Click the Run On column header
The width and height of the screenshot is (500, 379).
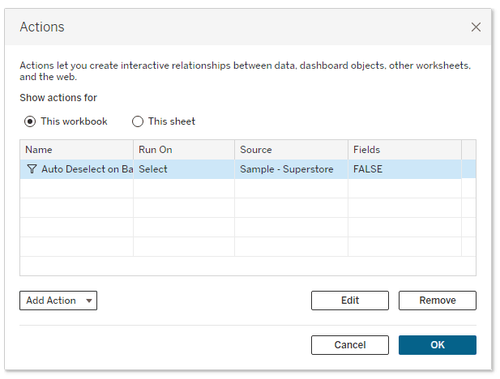(184, 150)
